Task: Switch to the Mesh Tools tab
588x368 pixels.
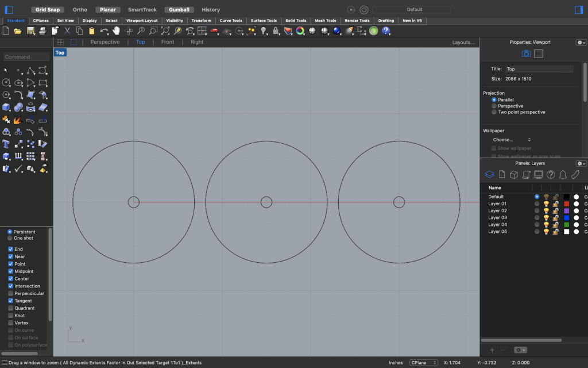Action: coord(326,21)
